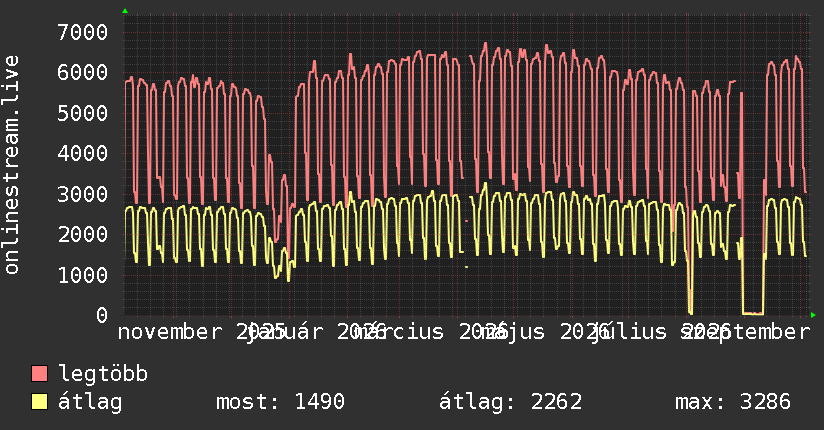Click the 'szeptember' x-axis label
The image size is (824, 430).
tap(746, 332)
